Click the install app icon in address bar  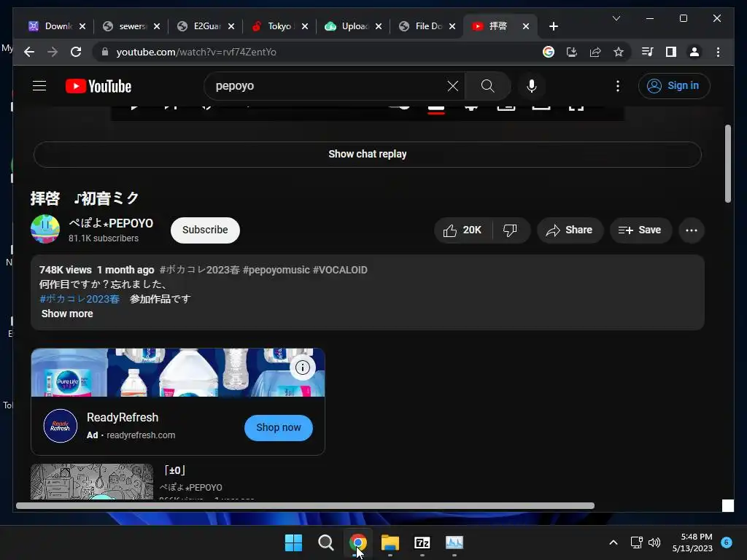click(572, 52)
